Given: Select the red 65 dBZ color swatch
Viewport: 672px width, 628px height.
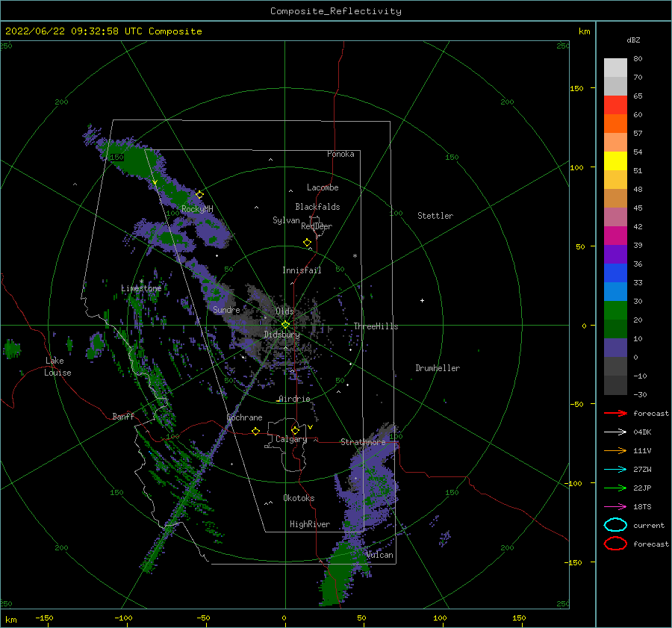Looking at the screenshot, I should (615, 105).
